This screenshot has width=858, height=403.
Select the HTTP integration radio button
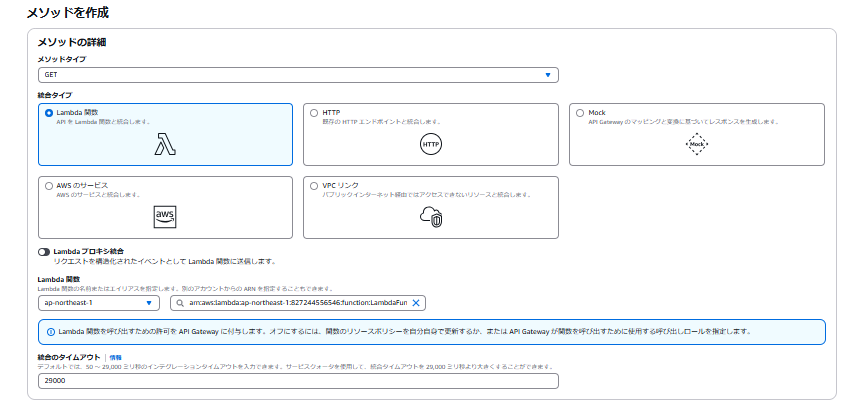tap(314, 113)
